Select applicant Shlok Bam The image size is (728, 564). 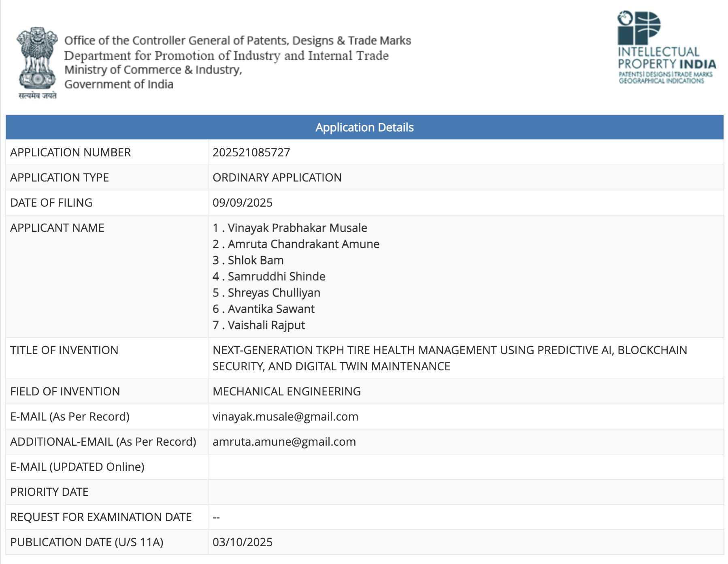point(255,260)
